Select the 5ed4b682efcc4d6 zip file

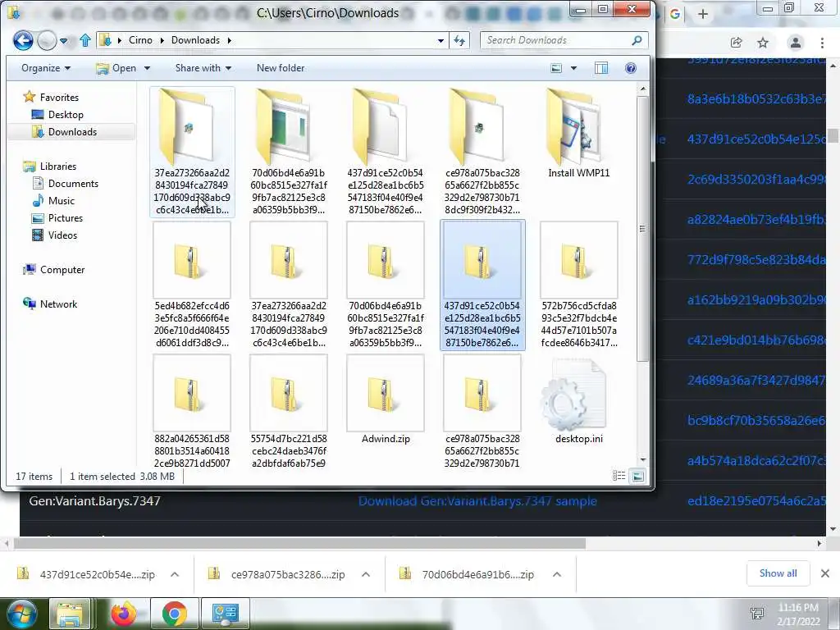pos(192,285)
